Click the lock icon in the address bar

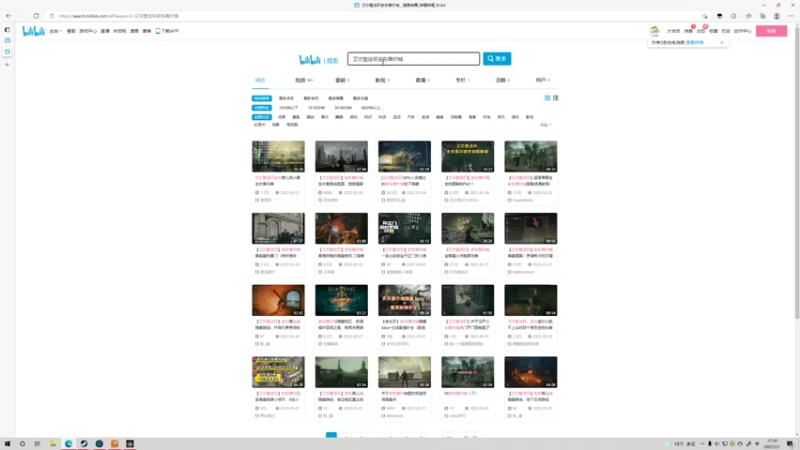click(x=52, y=16)
